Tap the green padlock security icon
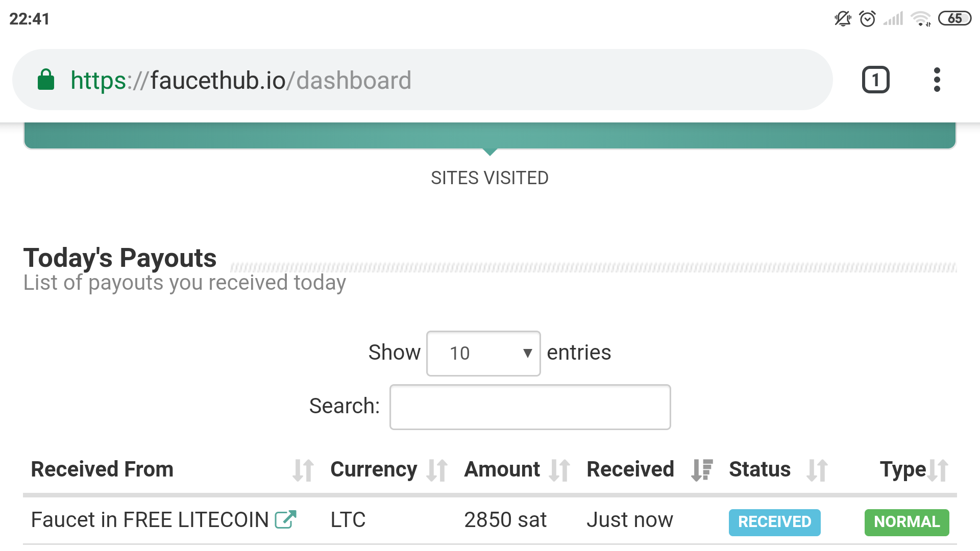980x551 pixels. [46, 80]
